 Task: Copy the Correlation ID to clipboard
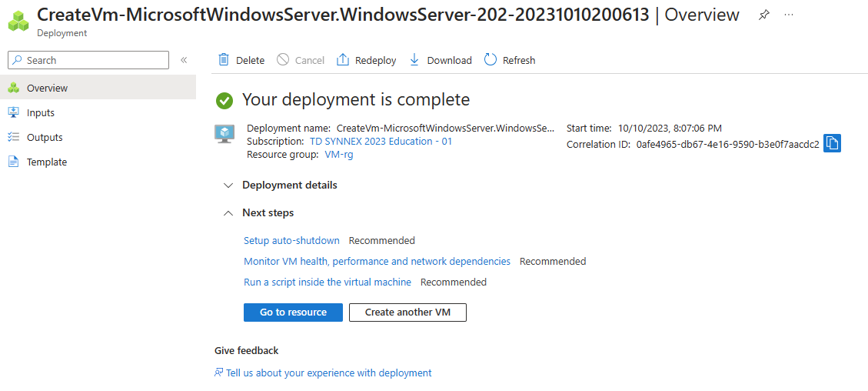832,143
